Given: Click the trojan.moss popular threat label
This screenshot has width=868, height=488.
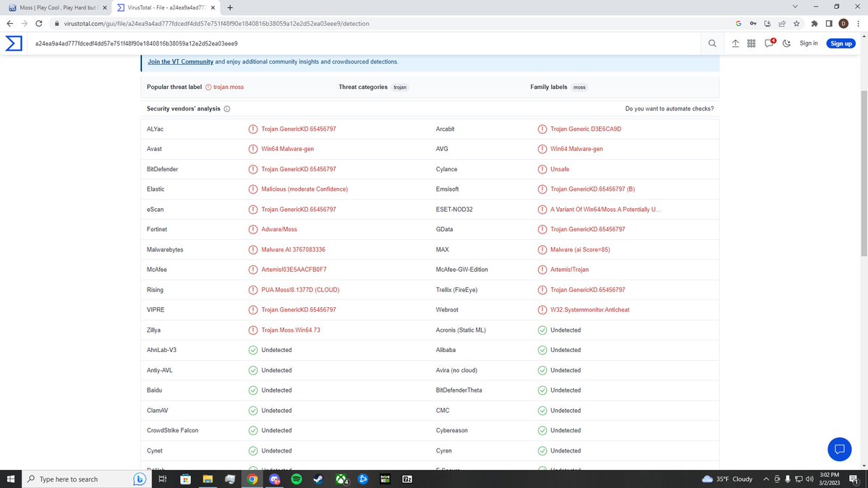Looking at the screenshot, I should [229, 87].
